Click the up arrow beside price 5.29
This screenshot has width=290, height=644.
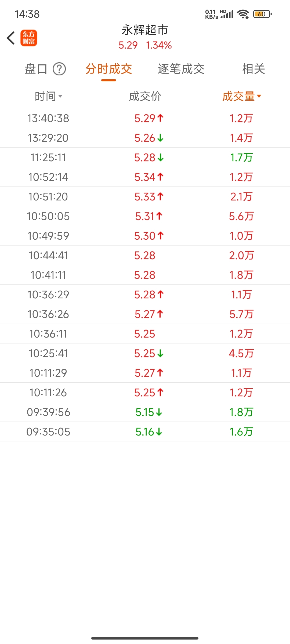[161, 118]
